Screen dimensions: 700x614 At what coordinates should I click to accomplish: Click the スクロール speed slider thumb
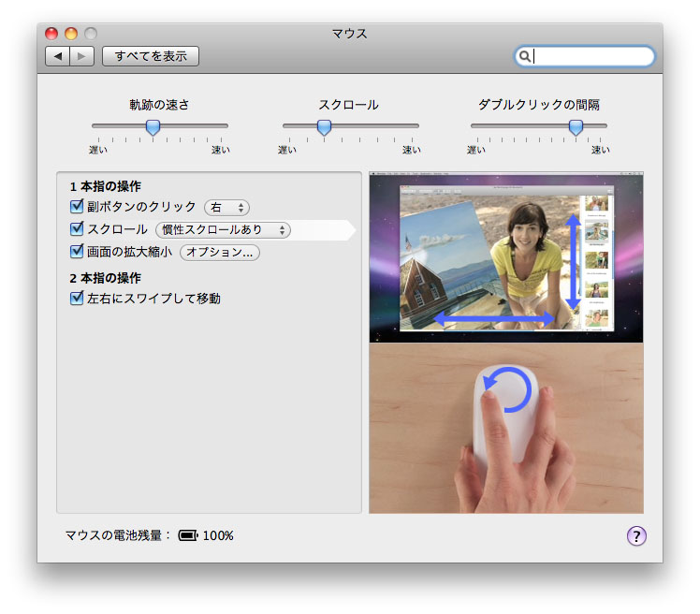[324, 126]
